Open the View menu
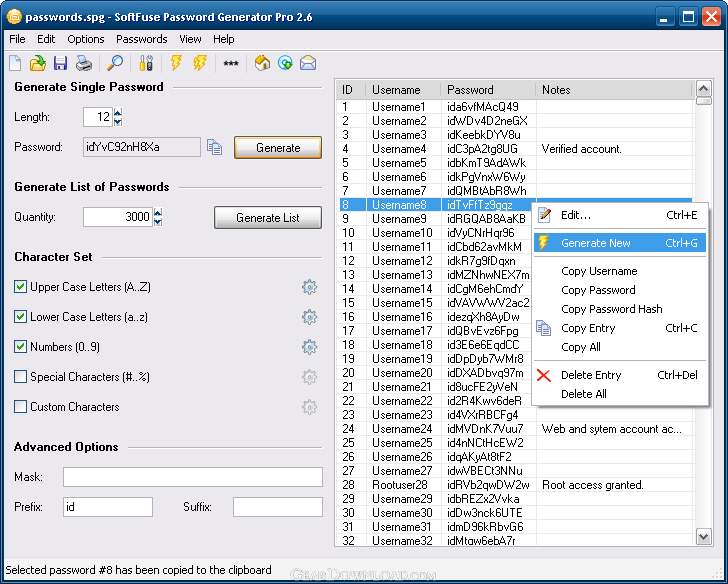This screenshot has width=728, height=584. tap(190, 39)
